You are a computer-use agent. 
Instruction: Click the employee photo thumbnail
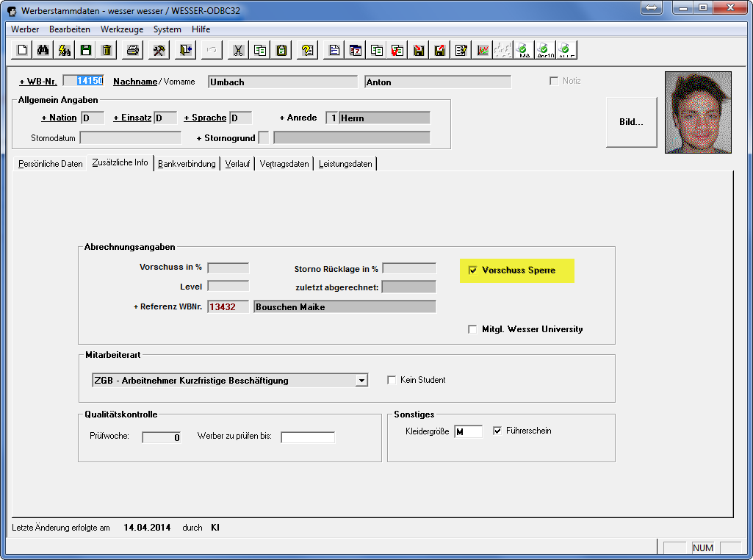[x=698, y=112]
